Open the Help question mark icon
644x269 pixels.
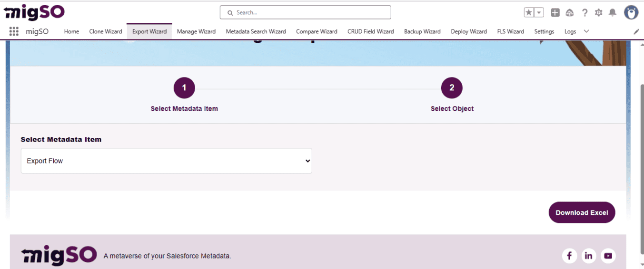click(585, 13)
